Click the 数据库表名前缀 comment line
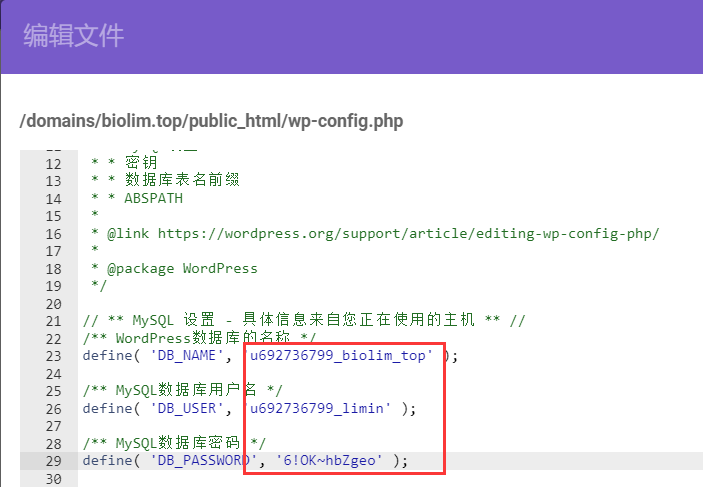Image resolution: width=703 pixels, height=487 pixels. (x=165, y=180)
